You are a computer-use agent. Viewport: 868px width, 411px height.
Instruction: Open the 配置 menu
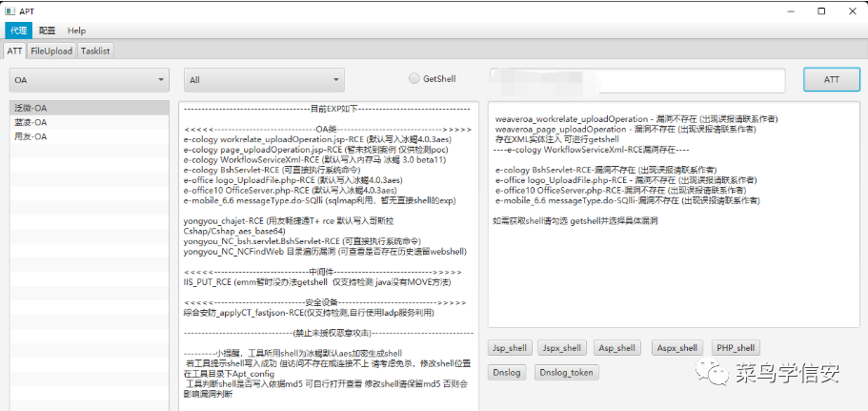pos(48,31)
